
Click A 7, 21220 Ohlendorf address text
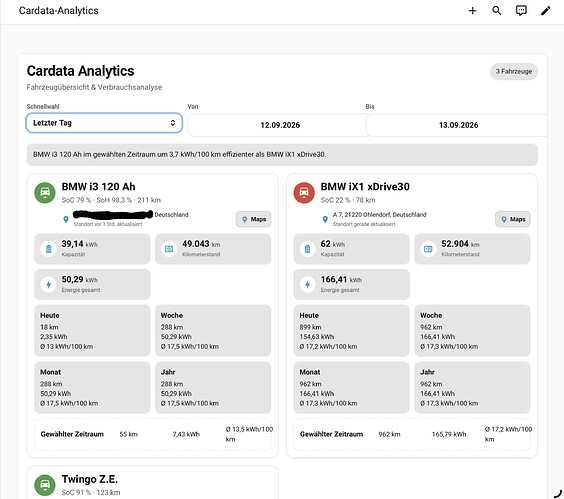tap(379, 215)
